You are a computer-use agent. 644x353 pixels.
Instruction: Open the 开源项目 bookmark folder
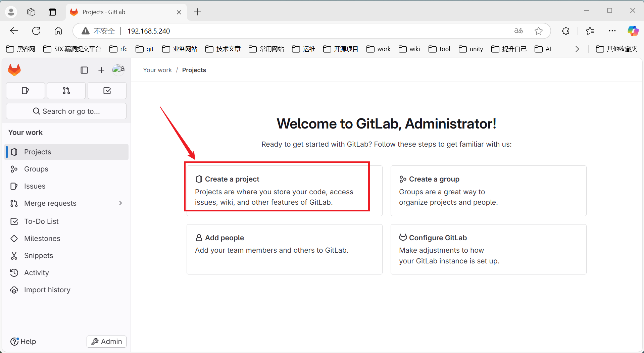coord(341,49)
